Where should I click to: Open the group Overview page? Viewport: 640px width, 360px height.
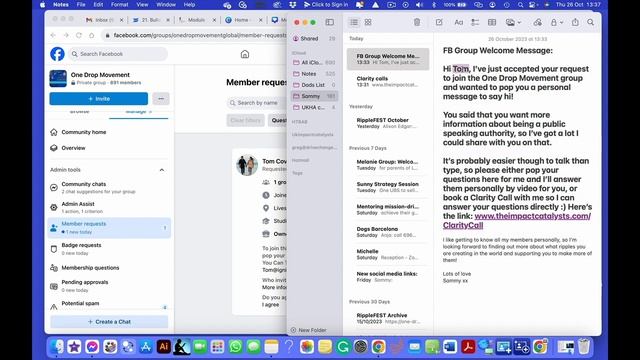(108, 148)
